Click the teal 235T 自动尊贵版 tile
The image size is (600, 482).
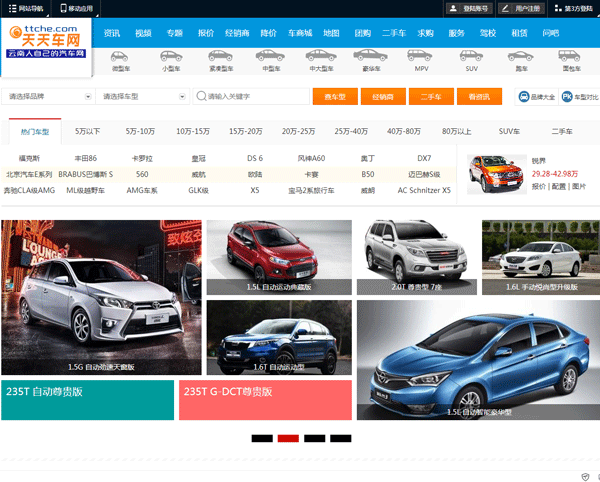pyautogui.click(x=88, y=400)
